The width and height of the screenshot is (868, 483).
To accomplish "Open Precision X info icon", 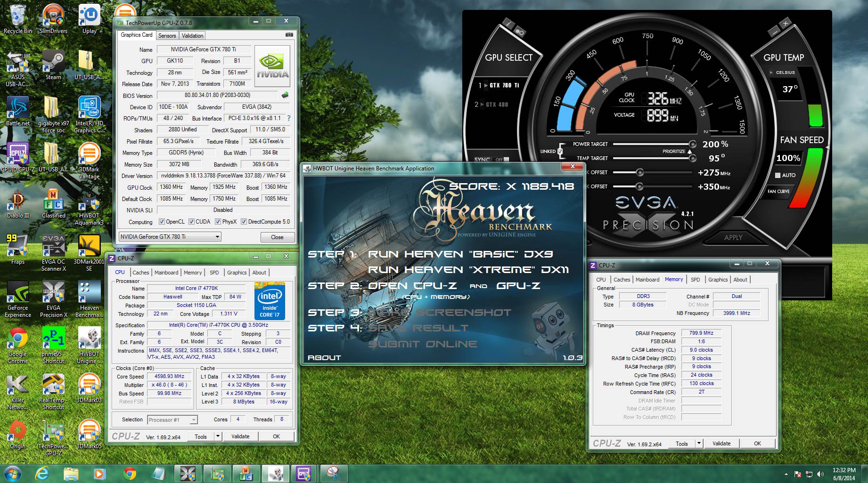I will (x=509, y=22).
